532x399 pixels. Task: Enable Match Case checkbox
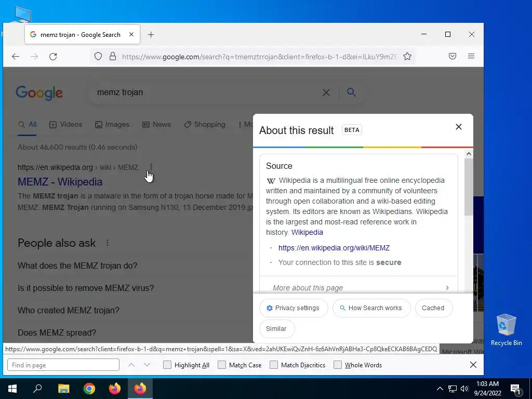click(221, 365)
